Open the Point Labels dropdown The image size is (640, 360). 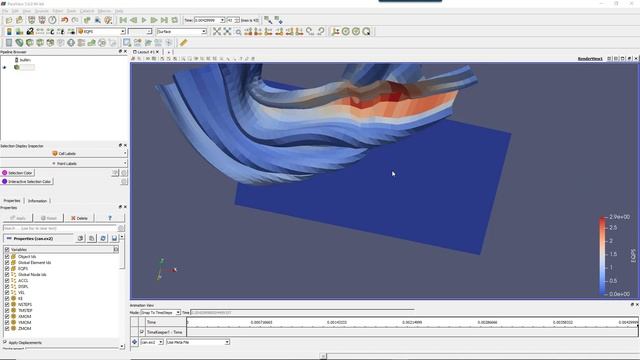point(64,163)
